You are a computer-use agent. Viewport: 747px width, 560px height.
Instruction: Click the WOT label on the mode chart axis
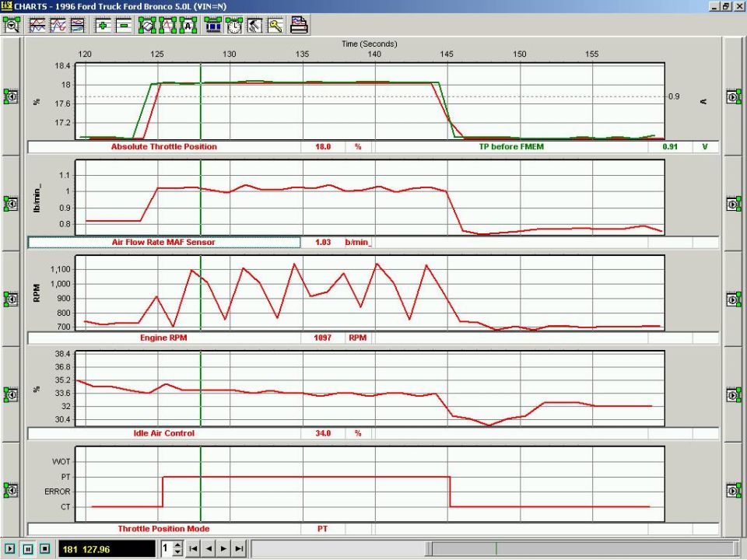click(61, 462)
